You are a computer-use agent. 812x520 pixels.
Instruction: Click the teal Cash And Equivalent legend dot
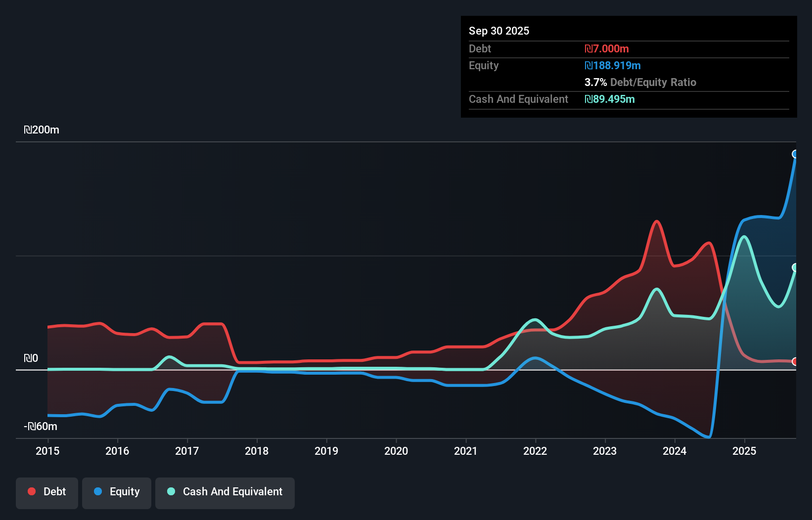pos(171,491)
